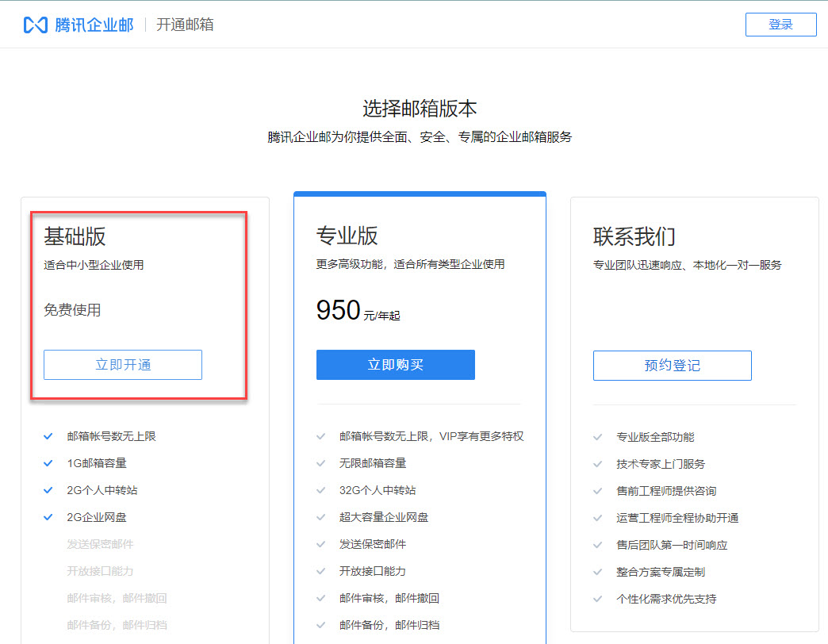Click the 登录 button at top right
This screenshot has width=828, height=644.
tap(780, 25)
